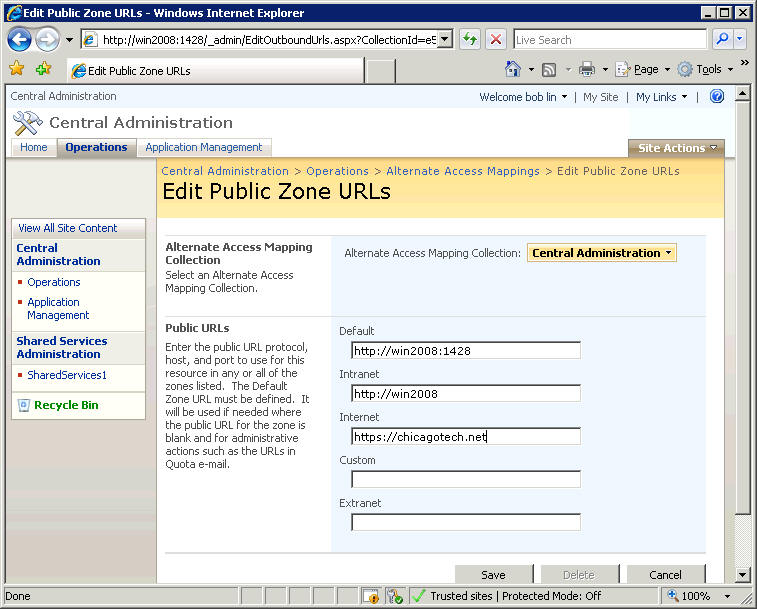Open View All Site Content link
The height and width of the screenshot is (609, 757).
[68, 228]
